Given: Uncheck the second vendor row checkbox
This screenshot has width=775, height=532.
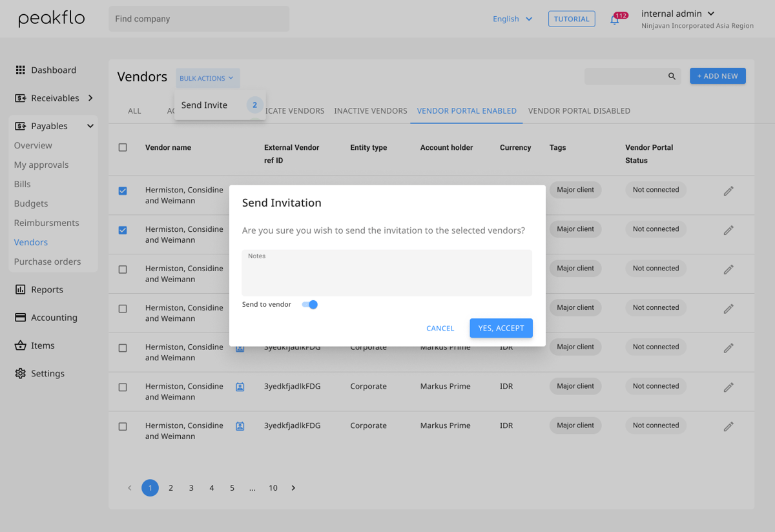Looking at the screenshot, I should (x=123, y=230).
